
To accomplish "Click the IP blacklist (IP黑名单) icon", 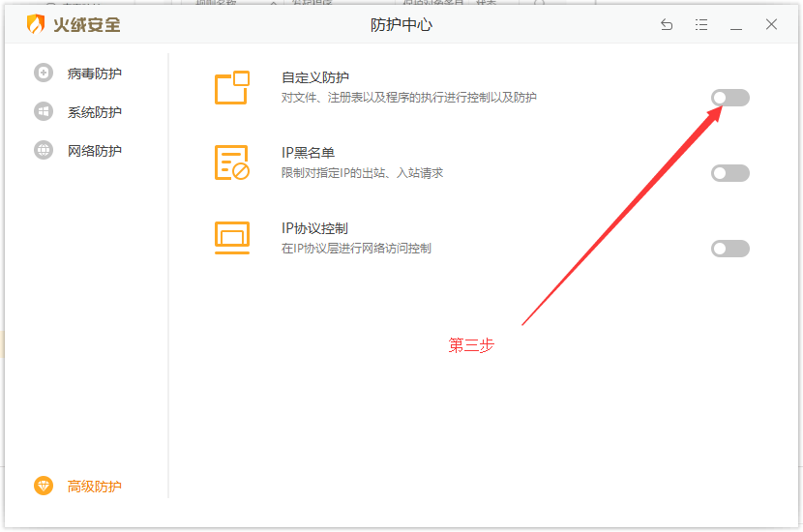I will pyautogui.click(x=232, y=163).
